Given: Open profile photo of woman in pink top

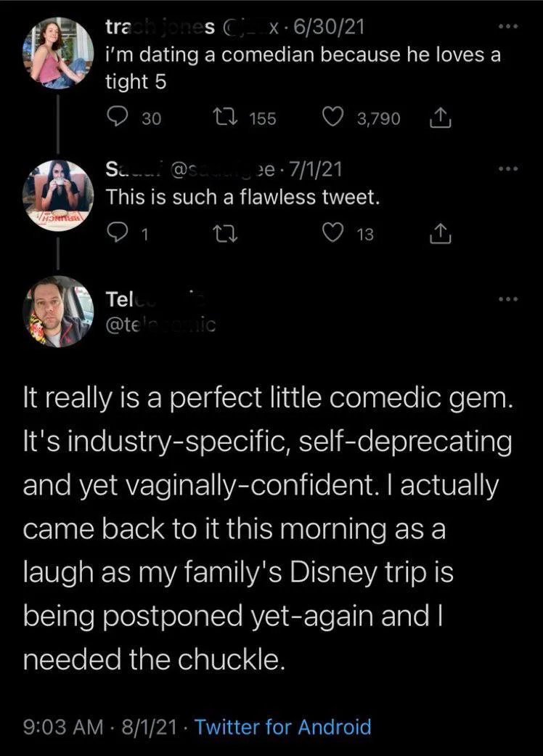Looking at the screenshot, I should point(58,53).
